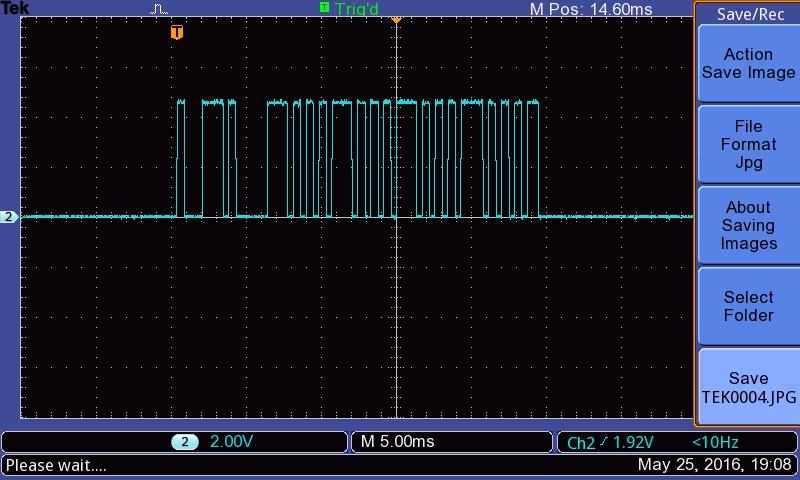Click the rising edge trigger slope symbol
This screenshot has height=480, width=800.
[604, 441]
